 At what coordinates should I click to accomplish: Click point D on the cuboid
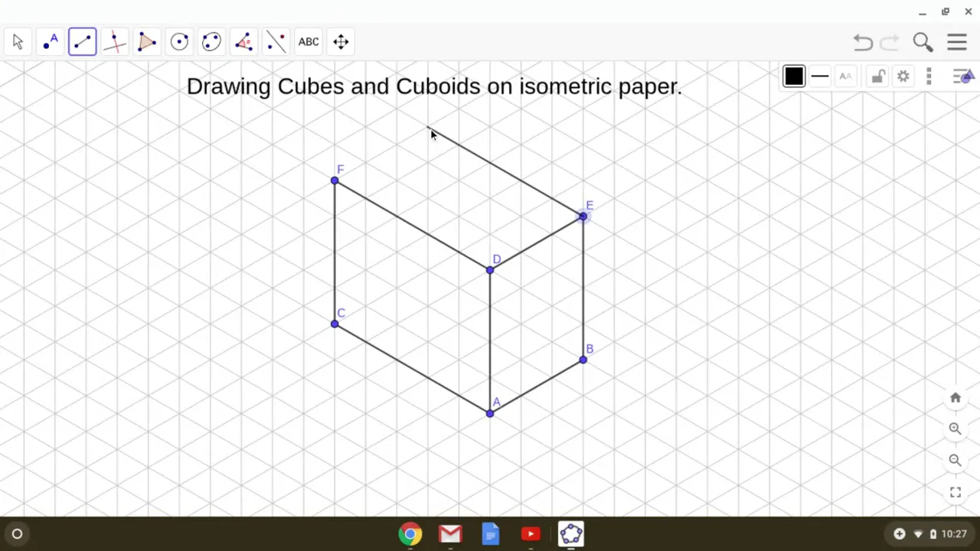(490, 270)
